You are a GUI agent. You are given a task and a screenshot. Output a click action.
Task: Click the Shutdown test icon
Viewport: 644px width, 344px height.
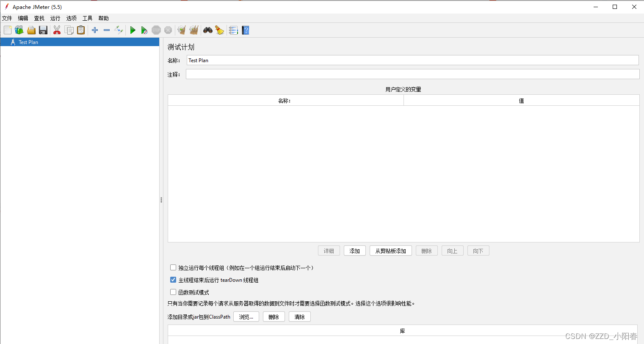[x=168, y=30]
